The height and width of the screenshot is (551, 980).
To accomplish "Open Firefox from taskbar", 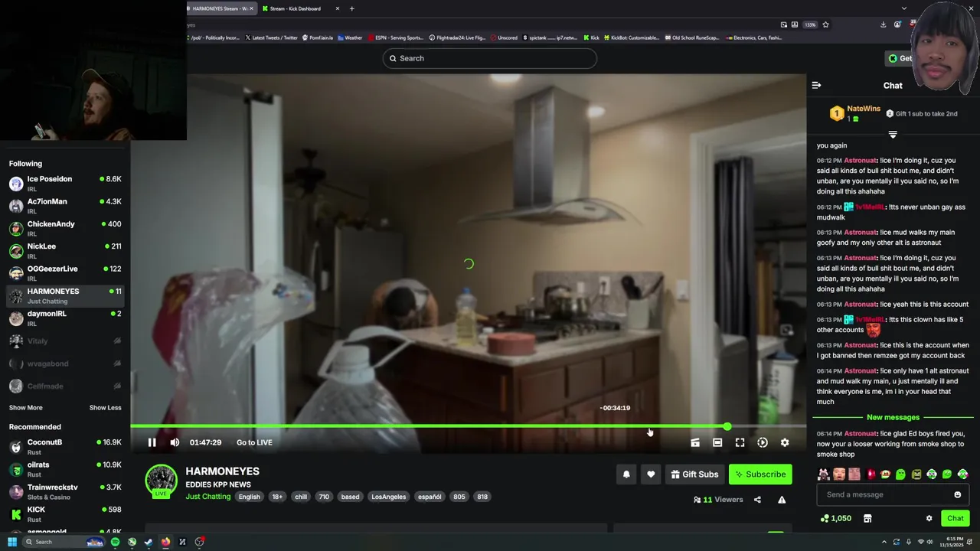I will [x=165, y=542].
